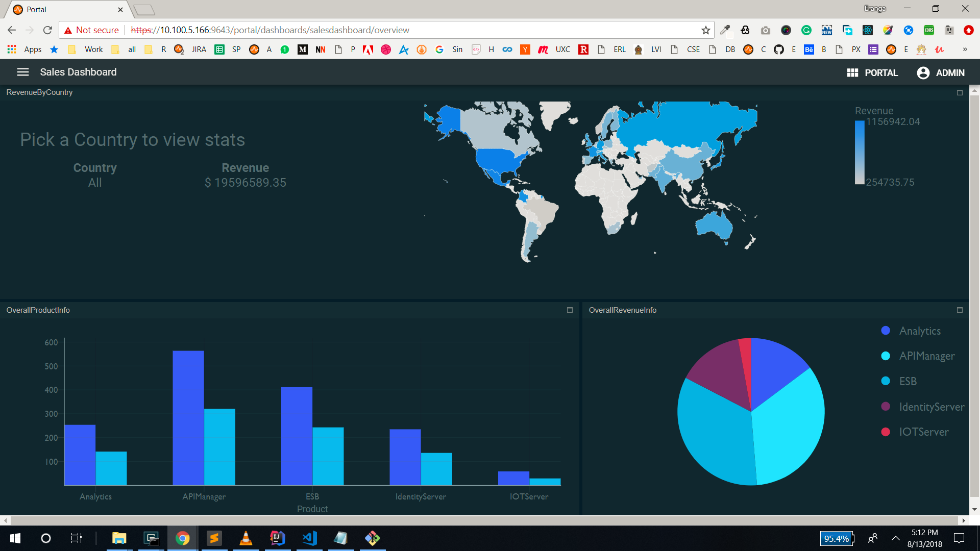Maximize the RevenueByCountry widget
The image size is (980, 551).
coord(960,92)
